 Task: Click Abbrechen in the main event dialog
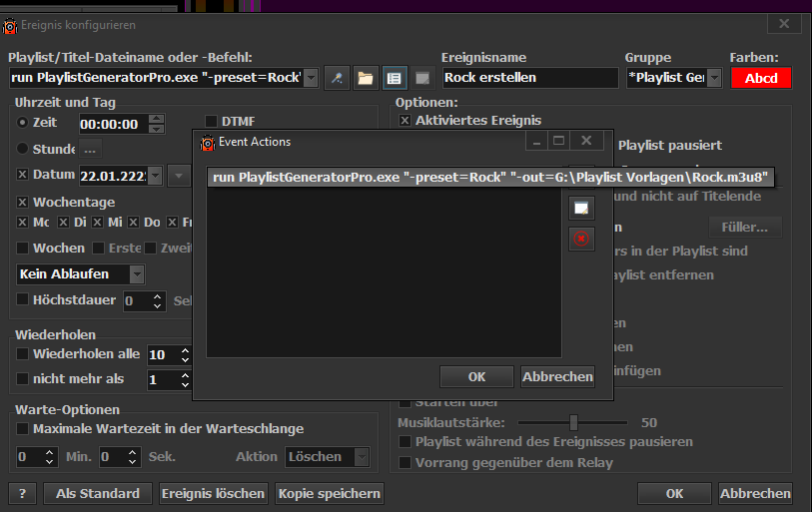(x=755, y=493)
